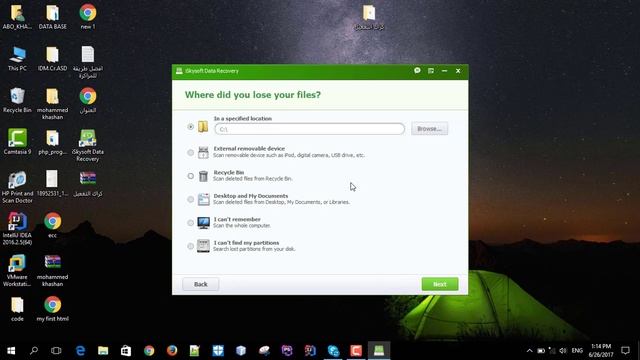
Task: Click 'Scan deleted files from Recycle Bin.' text
Action: [x=253, y=179]
